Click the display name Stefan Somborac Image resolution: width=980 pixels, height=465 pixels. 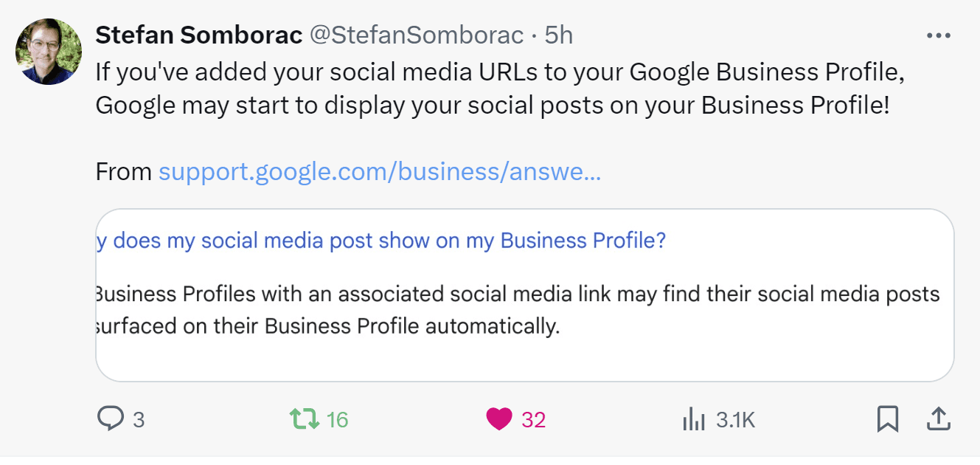coord(199,35)
